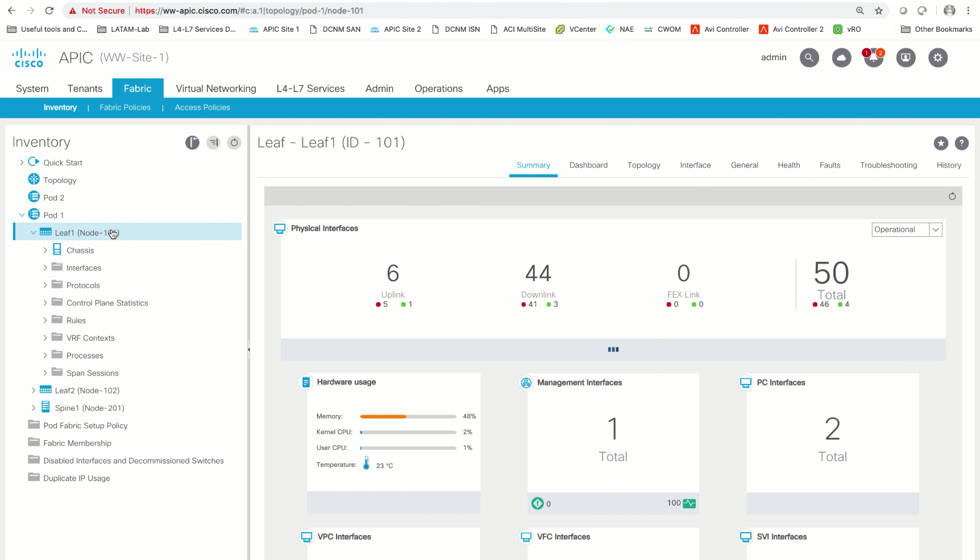This screenshot has height=560, width=980.
Task: Refresh the Summary content pane
Action: (952, 196)
